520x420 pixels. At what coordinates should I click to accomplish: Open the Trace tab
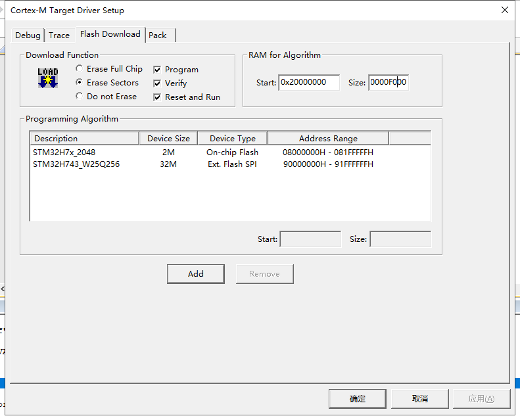tap(59, 35)
